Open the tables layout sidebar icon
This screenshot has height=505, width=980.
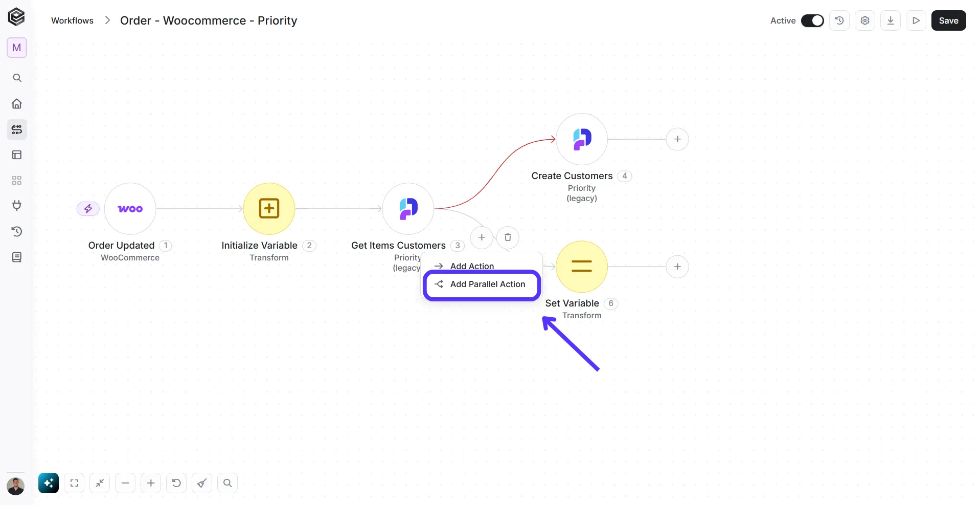pyautogui.click(x=17, y=155)
